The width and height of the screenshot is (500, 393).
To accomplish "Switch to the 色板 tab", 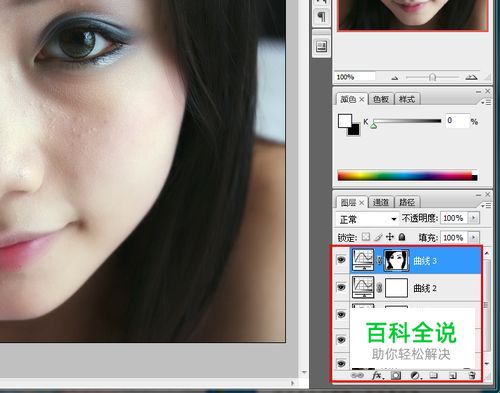I will click(x=381, y=99).
